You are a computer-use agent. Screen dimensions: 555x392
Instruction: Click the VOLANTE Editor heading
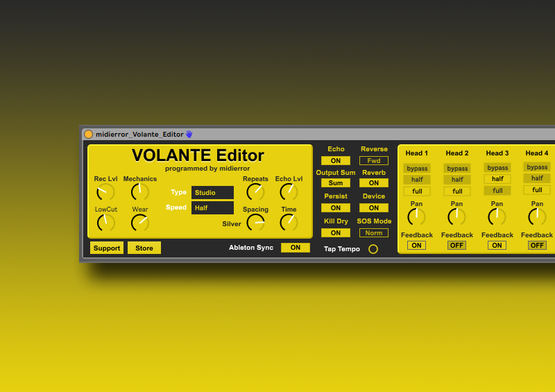198,155
